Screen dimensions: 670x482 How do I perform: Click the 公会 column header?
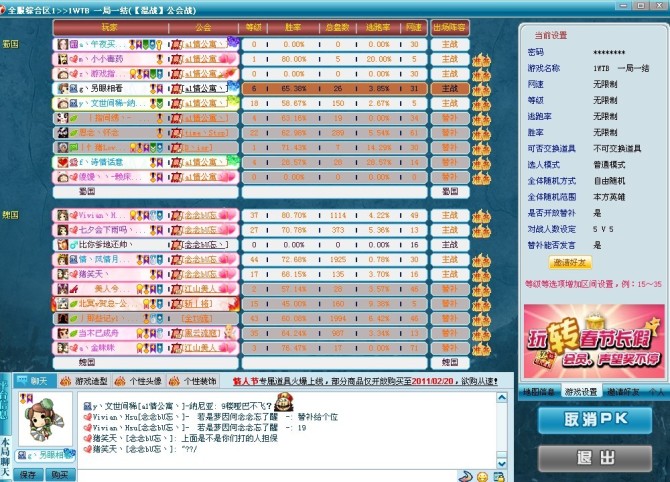pyautogui.click(x=203, y=27)
